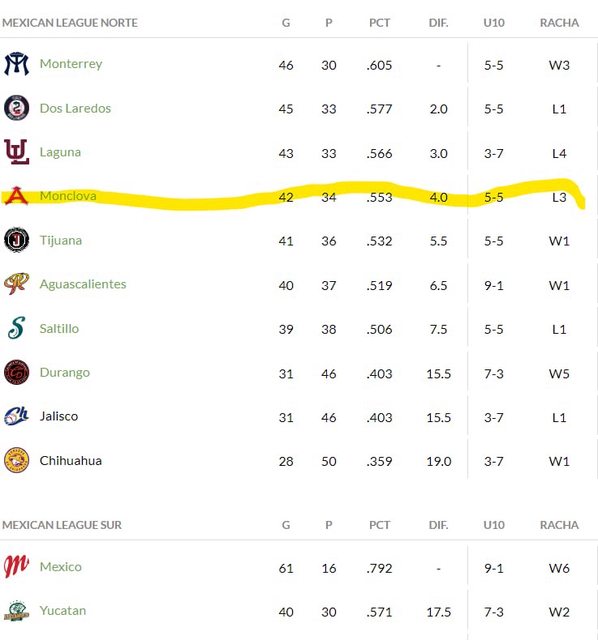Select the Mexico team name link
The image size is (598, 640).
[x=60, y=567]
